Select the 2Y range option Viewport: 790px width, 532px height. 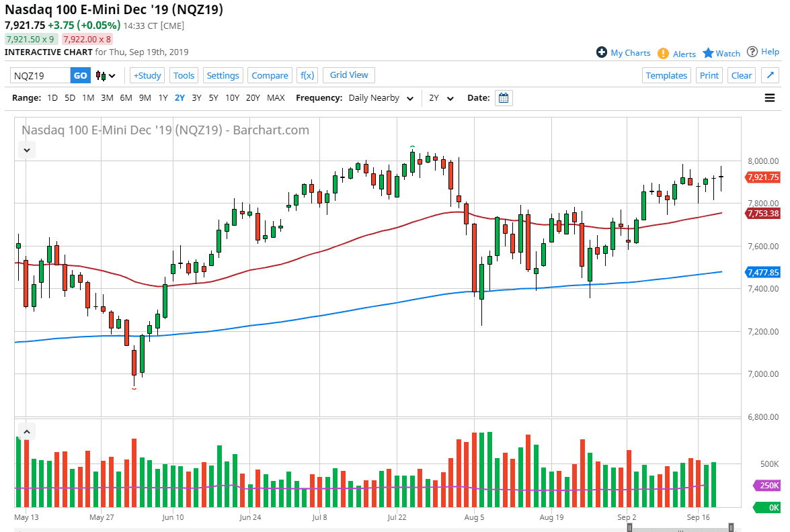pyautogui.click(x=180, y=98)
